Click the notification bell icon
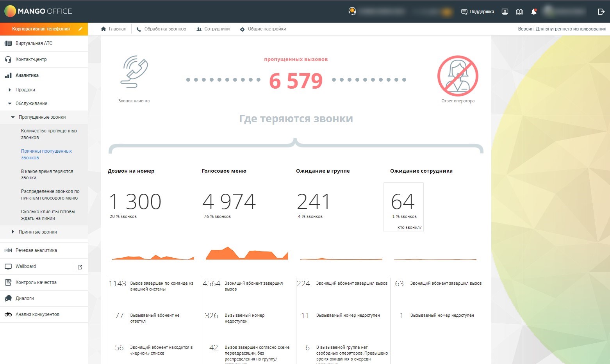This screenshot has width=610, height=364. (x=533, y=12)
